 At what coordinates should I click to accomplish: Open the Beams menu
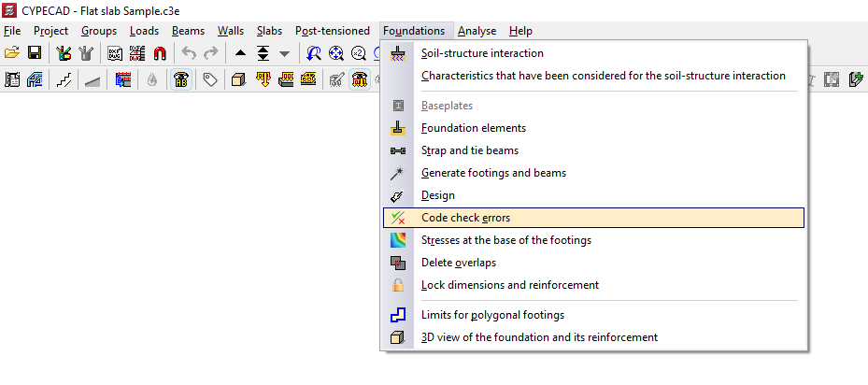(x=188, y=31)
